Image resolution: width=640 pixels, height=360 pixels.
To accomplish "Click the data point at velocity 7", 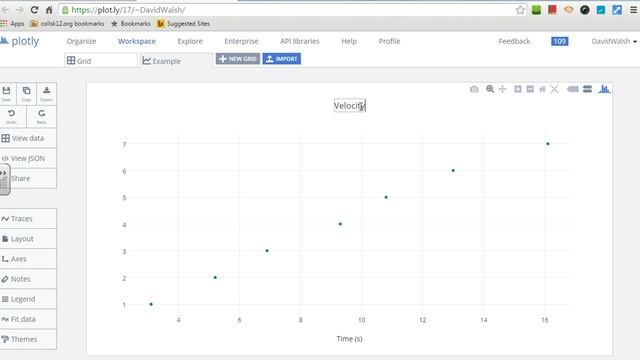I will click(548, 144).
